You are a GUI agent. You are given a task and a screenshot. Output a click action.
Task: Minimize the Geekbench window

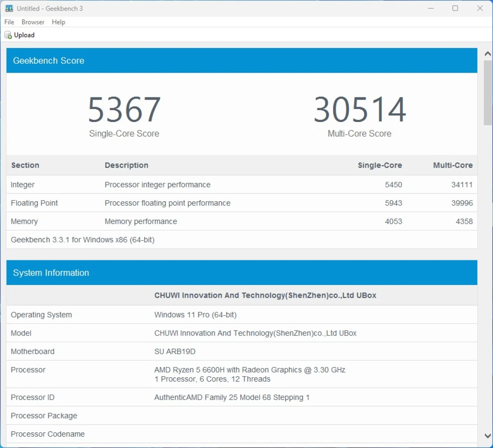(x=431, y=8)
